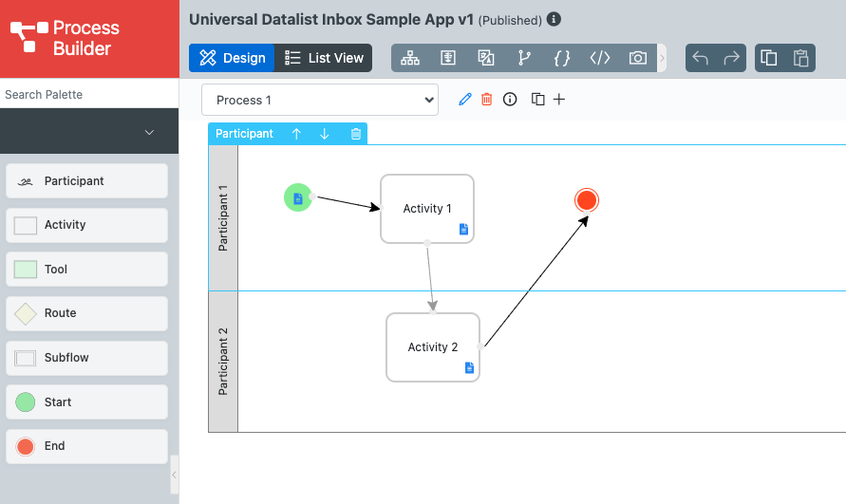
Task: Delete participant using the lane trash icon
Action: pyautogui.click(x=356, y=134)
